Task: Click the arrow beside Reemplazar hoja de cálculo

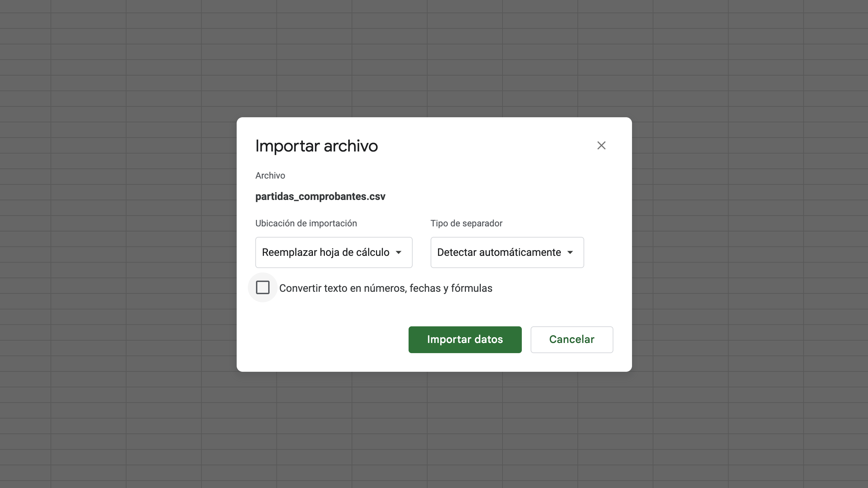Action: pos(399,252)
